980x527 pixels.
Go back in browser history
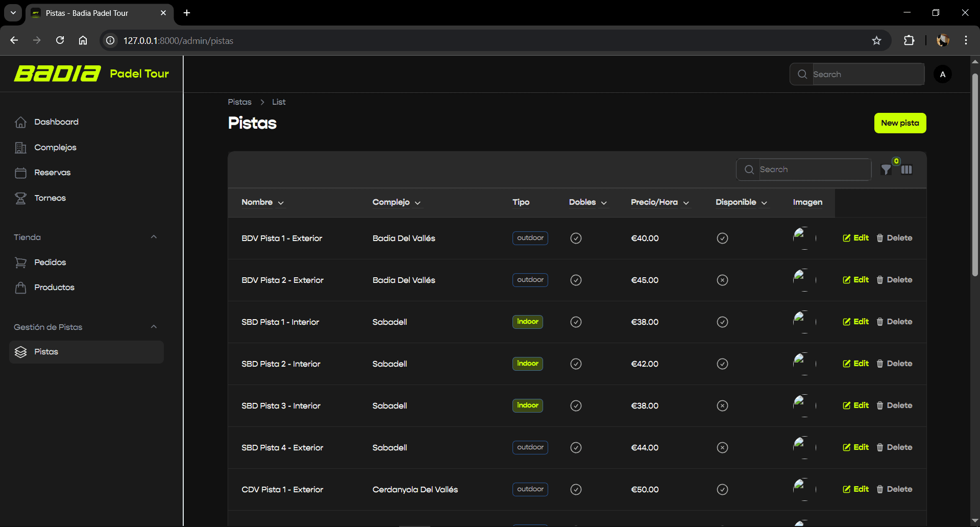(x=14, y=40)
